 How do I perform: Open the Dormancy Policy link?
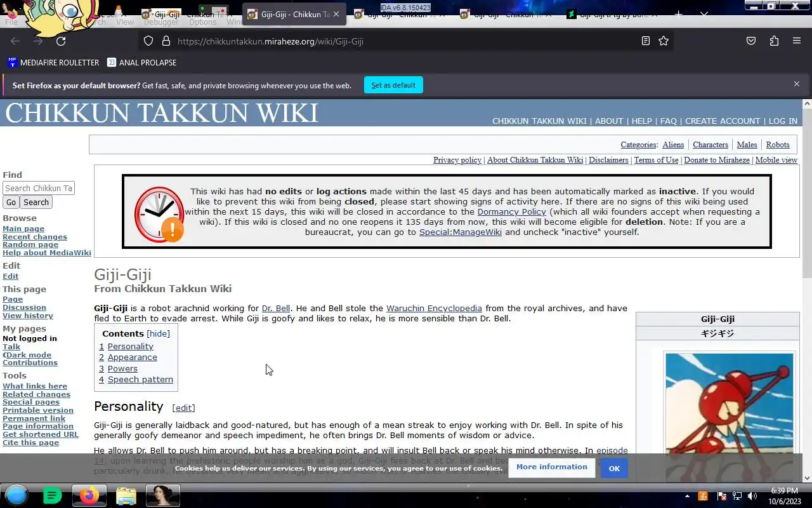(x=512, y=211)
